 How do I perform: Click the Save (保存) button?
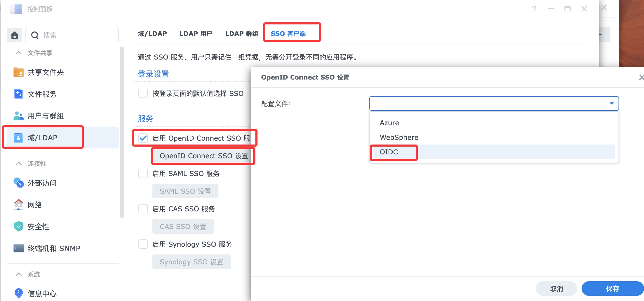613,289
